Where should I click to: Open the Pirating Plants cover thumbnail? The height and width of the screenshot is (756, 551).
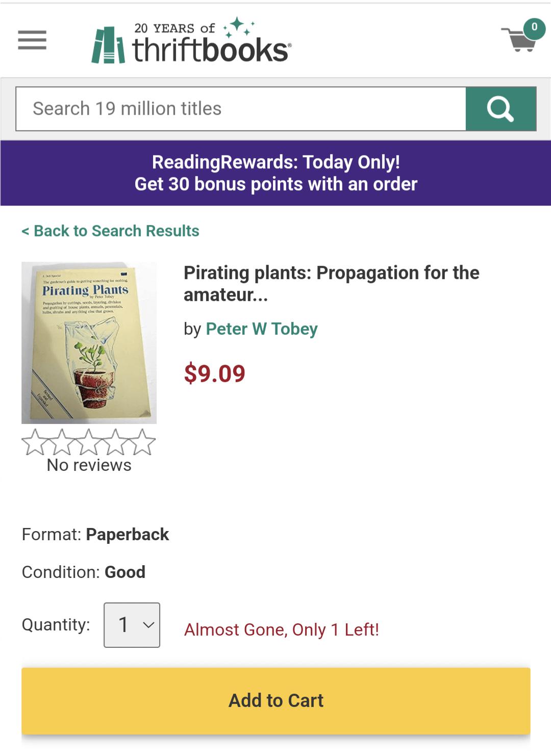click(89, 343)
